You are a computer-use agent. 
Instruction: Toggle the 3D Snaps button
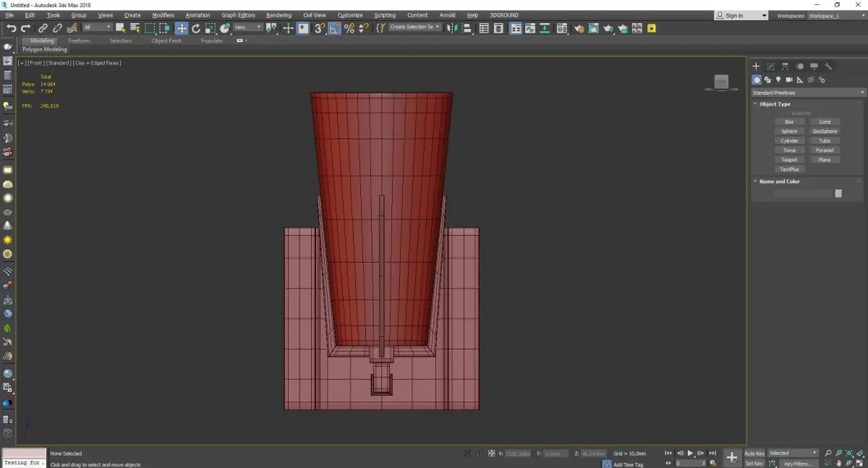319,28
